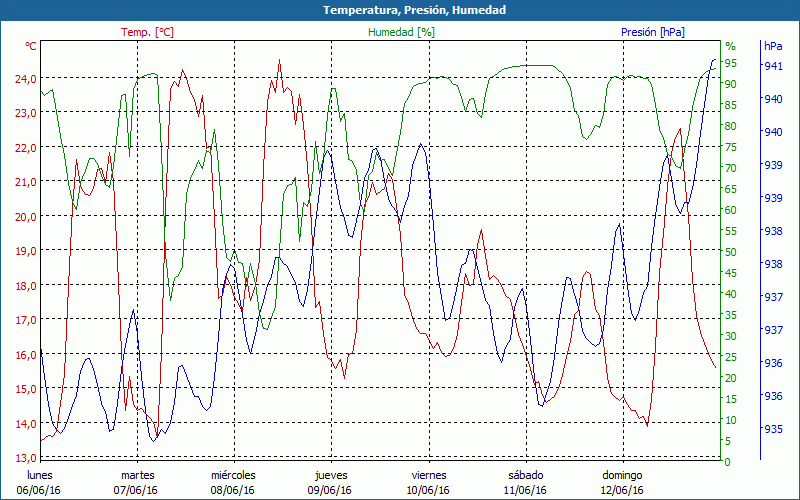Select the miércoles 08/06/16 date marker
This screenshot has width=800, height=500.
tap(234, 482)
